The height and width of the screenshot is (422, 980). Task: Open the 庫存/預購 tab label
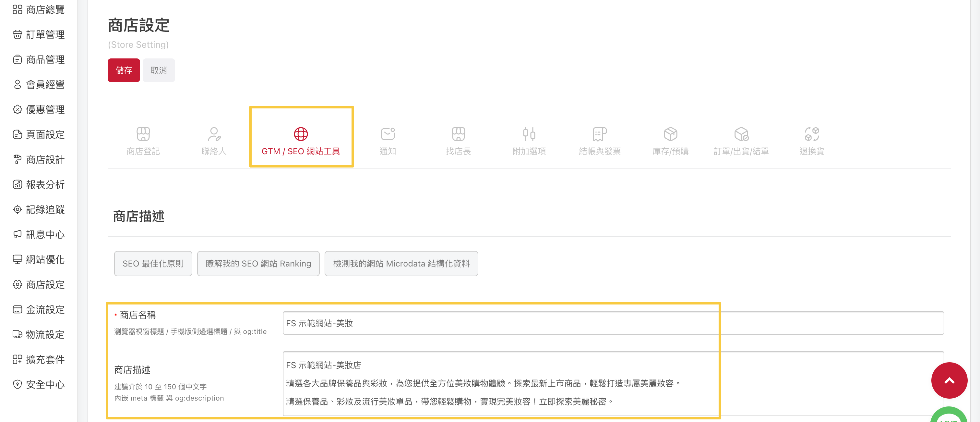coord(671,151)
